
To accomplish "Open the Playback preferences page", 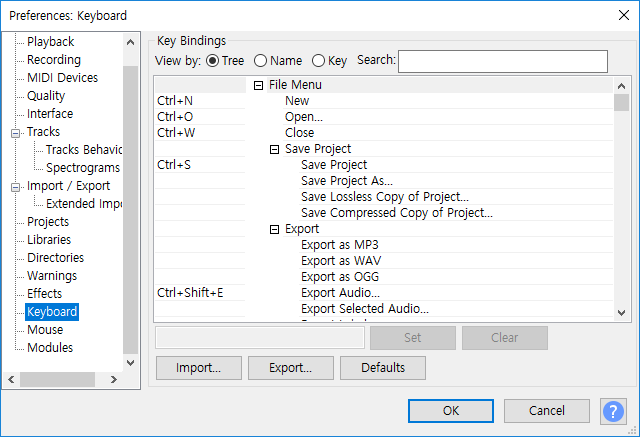I will click(x=50, y=42).
